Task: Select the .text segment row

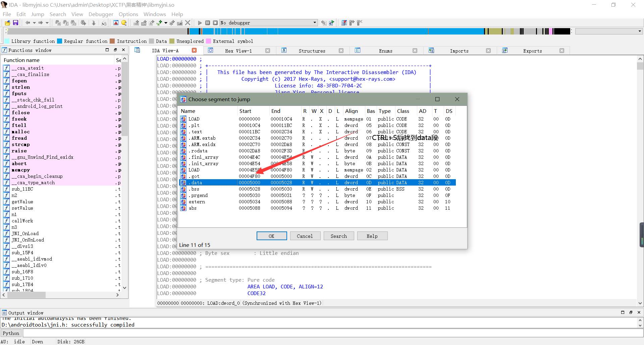Action: coord(318,132)
